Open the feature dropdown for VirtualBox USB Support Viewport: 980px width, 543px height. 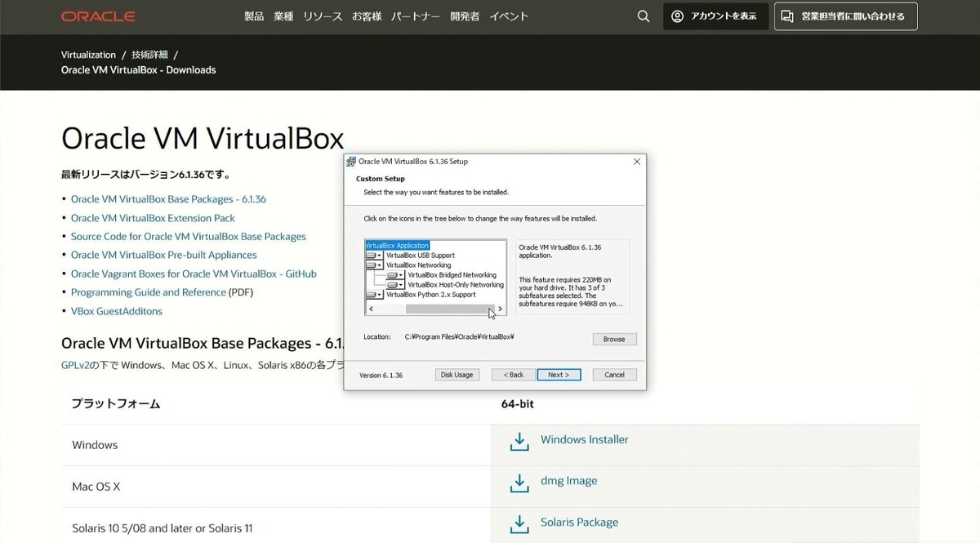click(x=375, y=256)
